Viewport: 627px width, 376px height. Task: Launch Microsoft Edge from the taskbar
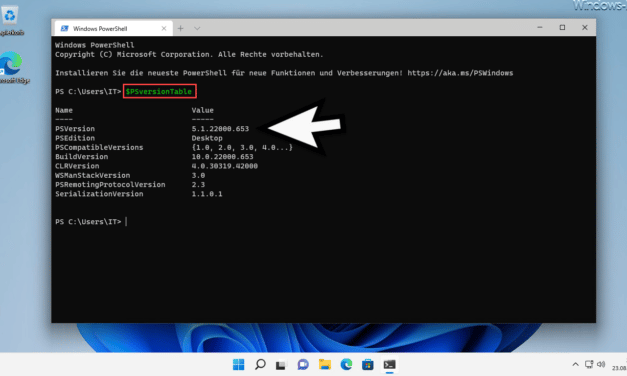346,364
